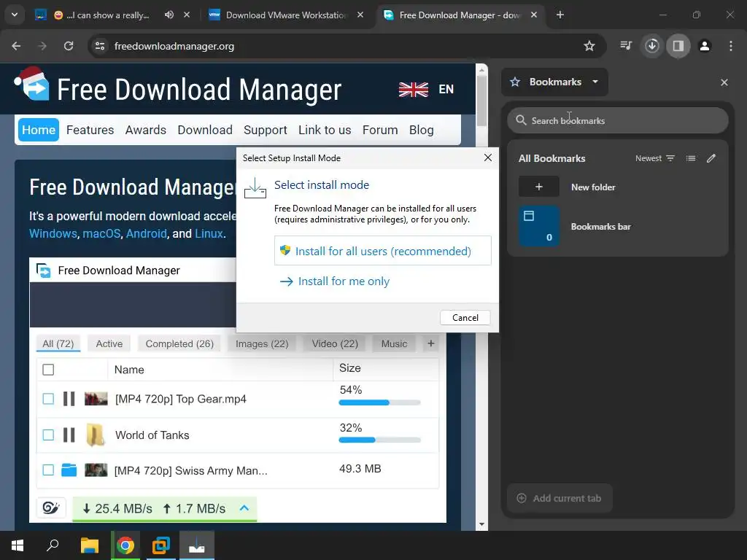Viewport: 747px width, 560px height.
Task: Open Support menu item
Action: pos(266,130)
